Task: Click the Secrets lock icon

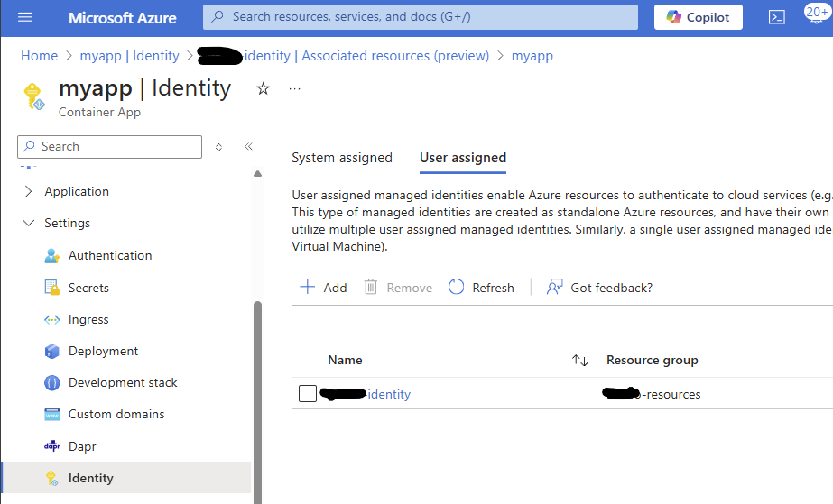Action: tap(52, 288)
